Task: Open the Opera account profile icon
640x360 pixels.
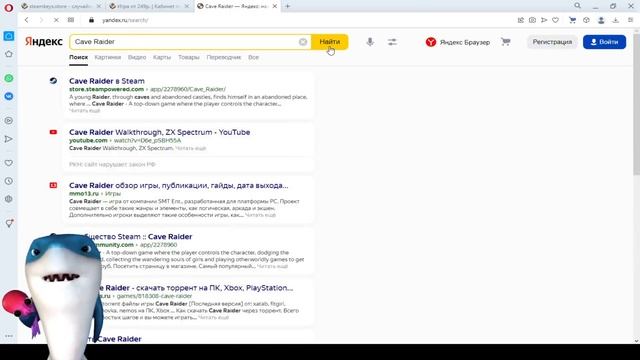Action: point(601,20)
